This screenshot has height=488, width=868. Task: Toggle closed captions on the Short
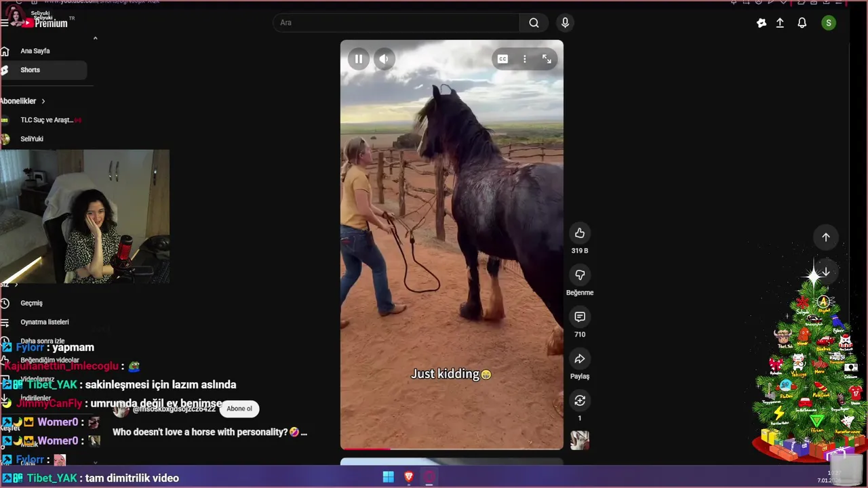pyautogui.click(x=502, y=59)
